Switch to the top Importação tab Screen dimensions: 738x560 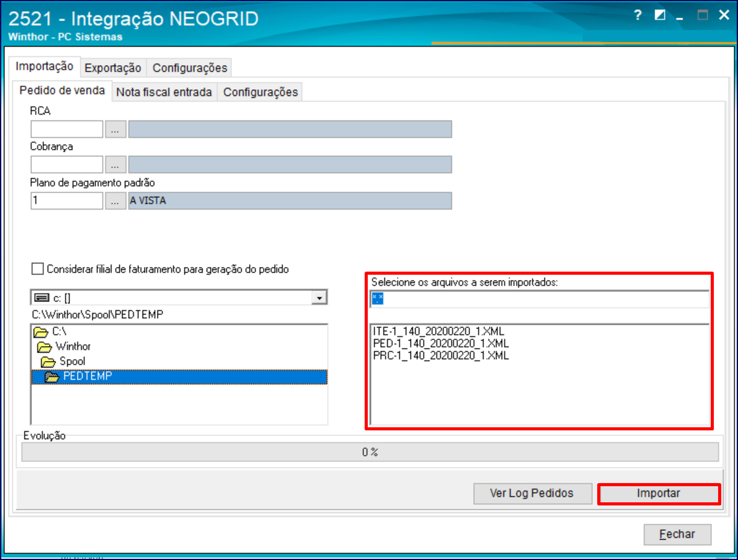tap(44, 66)
